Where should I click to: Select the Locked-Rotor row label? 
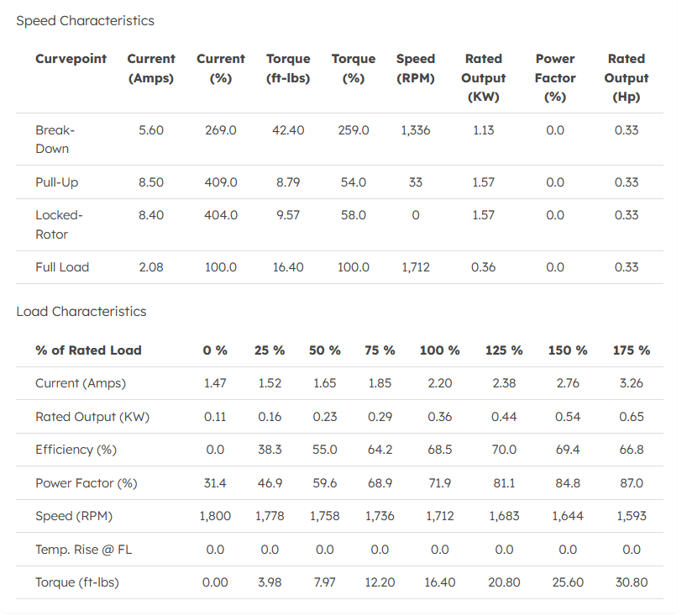pyautogui.click(x=59, y=224)
